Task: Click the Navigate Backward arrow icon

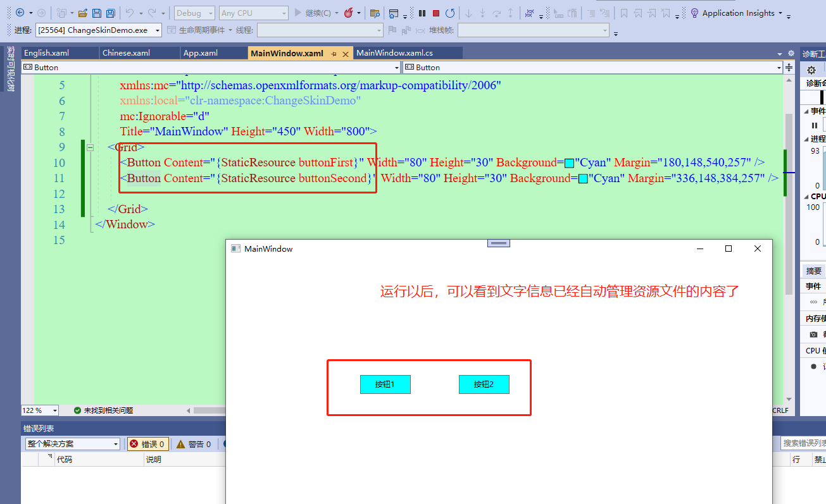Action: click(x=20, y=13)
